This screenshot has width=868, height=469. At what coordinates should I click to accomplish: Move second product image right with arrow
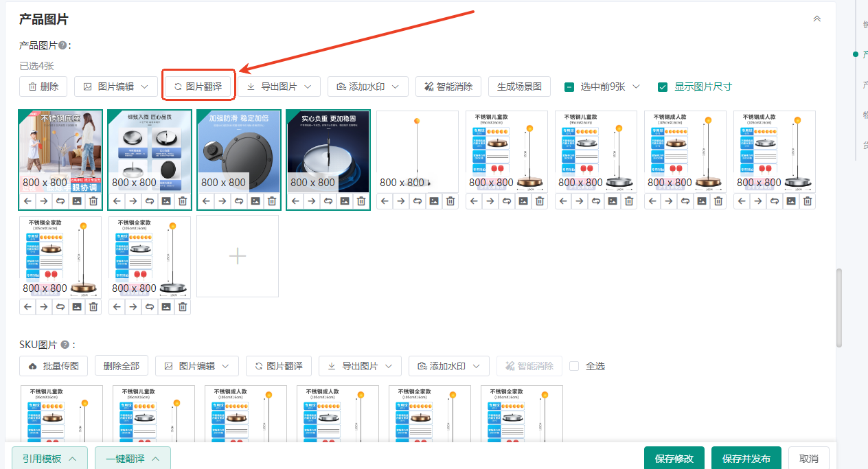point(133,201)
